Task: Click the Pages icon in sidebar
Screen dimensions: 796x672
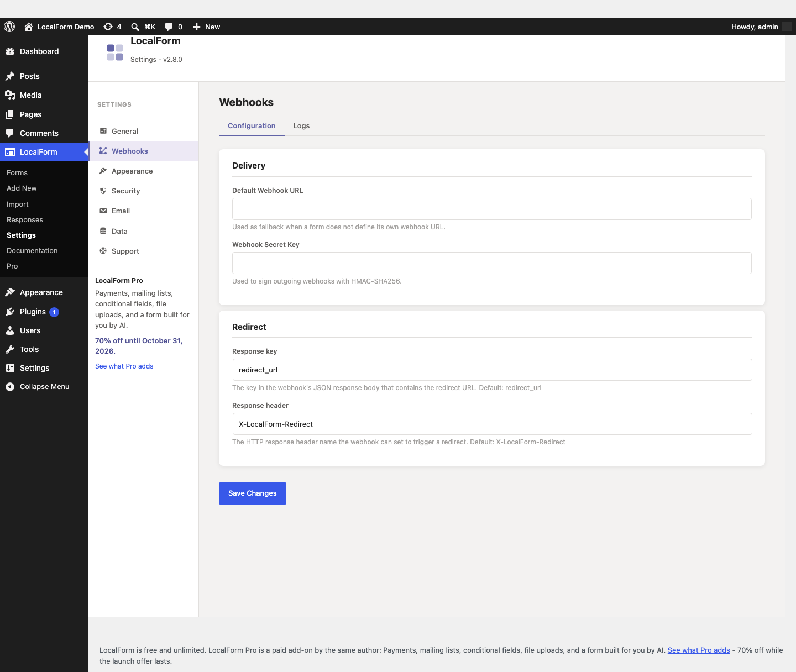Action: click(x=10, y=114)
